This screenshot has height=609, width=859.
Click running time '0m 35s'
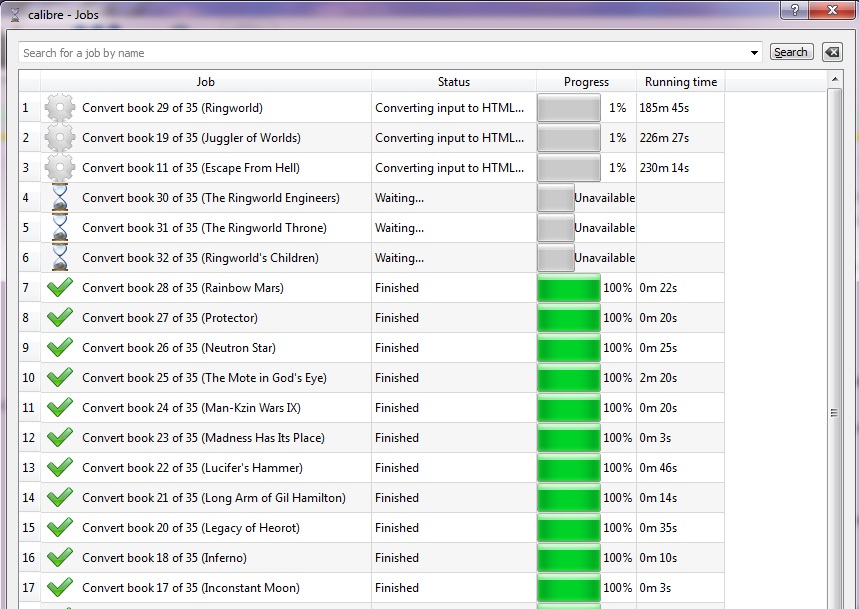click(658, 527)
